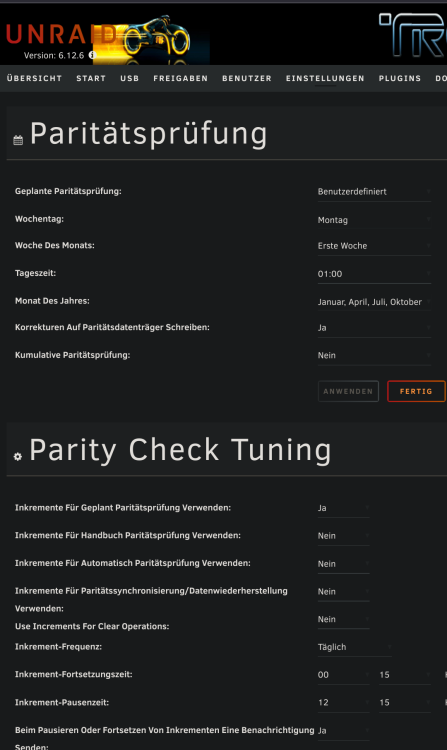Screen dimensions: 447x750
Task: Open the Woche Des Monats dropdown
Action: [374, 246]
